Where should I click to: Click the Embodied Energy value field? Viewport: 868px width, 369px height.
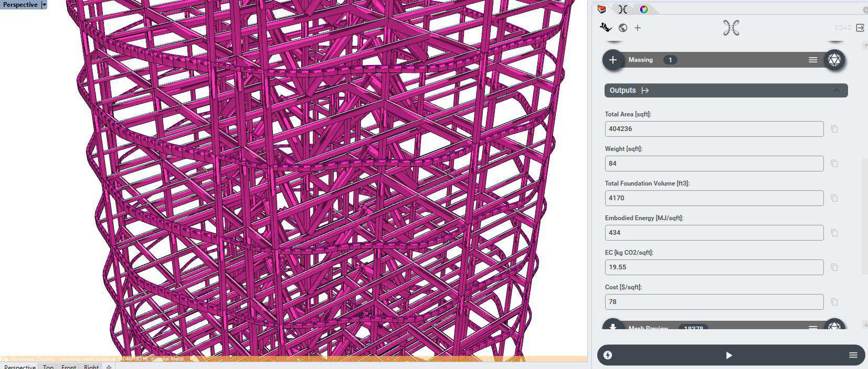click(x=714, y=233)
